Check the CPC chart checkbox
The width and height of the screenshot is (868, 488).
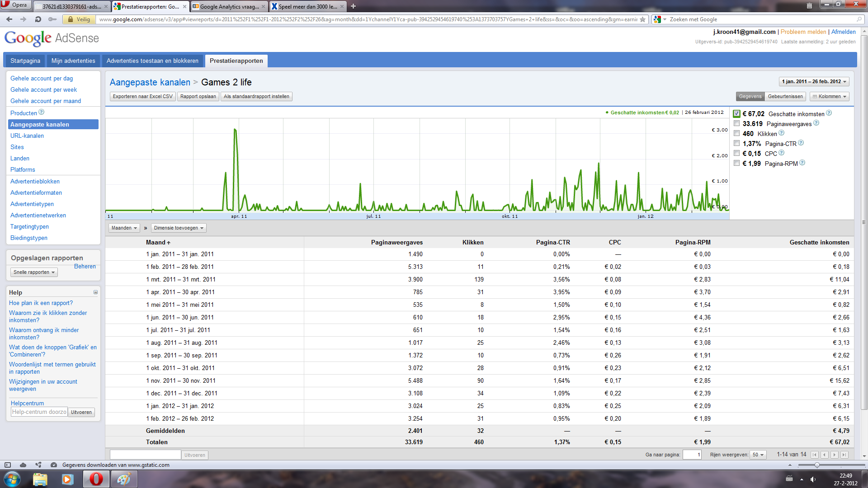click(737, 153)
